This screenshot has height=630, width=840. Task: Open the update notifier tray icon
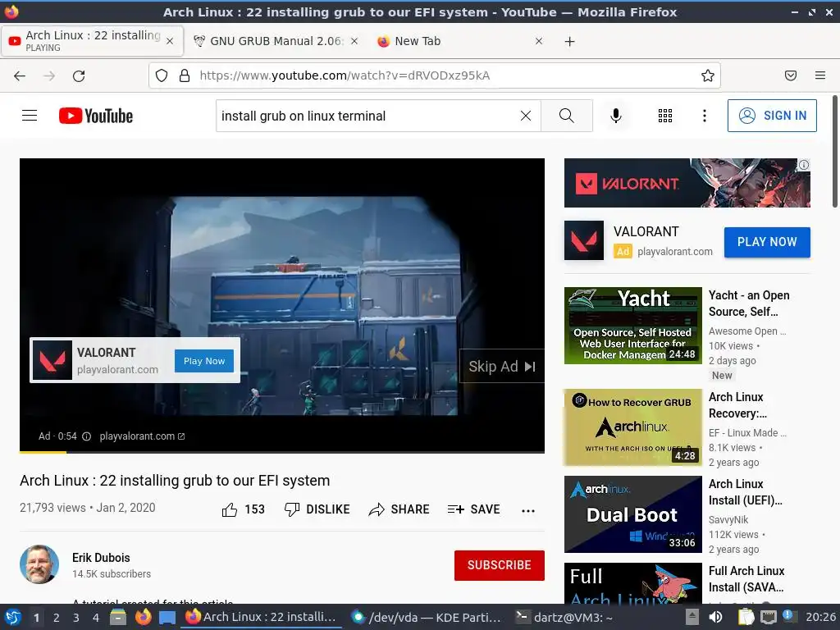click(x=788, y=616)
